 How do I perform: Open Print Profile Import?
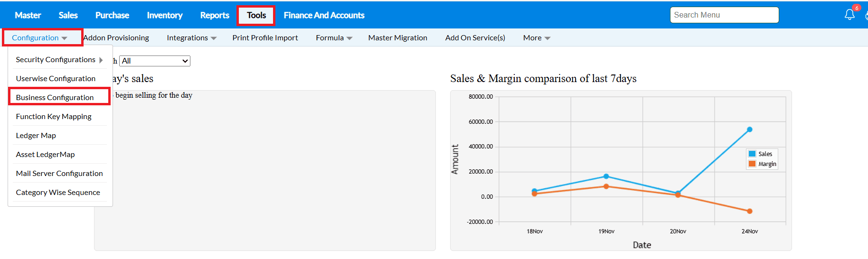point(265,38)
